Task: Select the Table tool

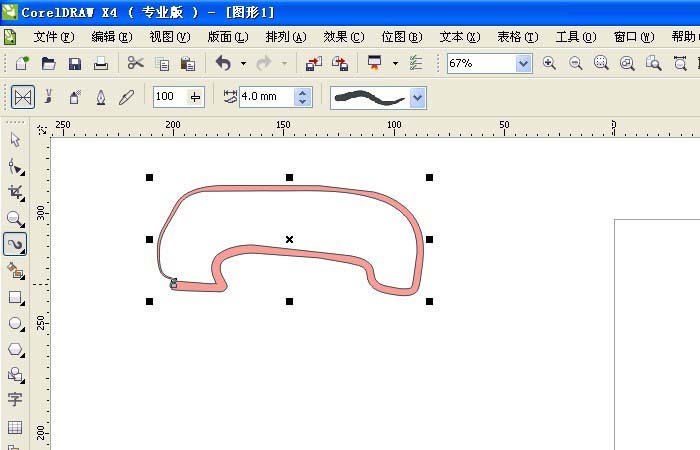Action: click(x=15, y=427)
